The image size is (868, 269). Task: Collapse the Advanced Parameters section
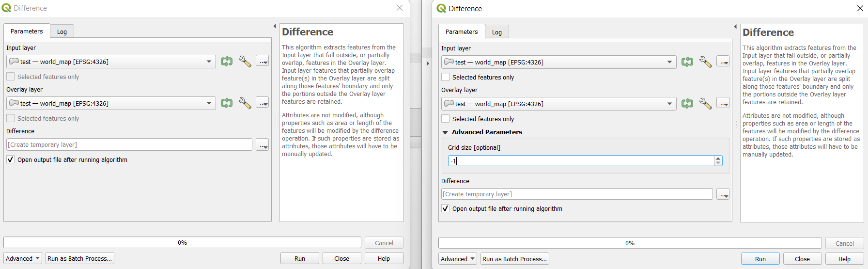[445, 132]
